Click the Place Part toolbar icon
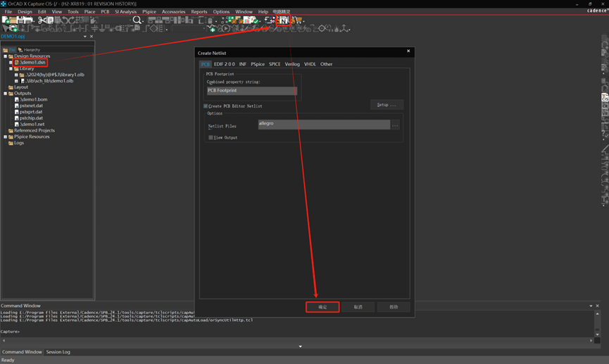Screen dimensions: 609x364 click(13, 28)
